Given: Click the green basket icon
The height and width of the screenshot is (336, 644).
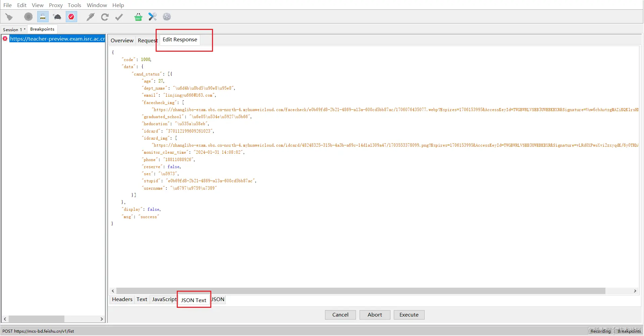Looking at the screenshot, I should pos(138,17).
